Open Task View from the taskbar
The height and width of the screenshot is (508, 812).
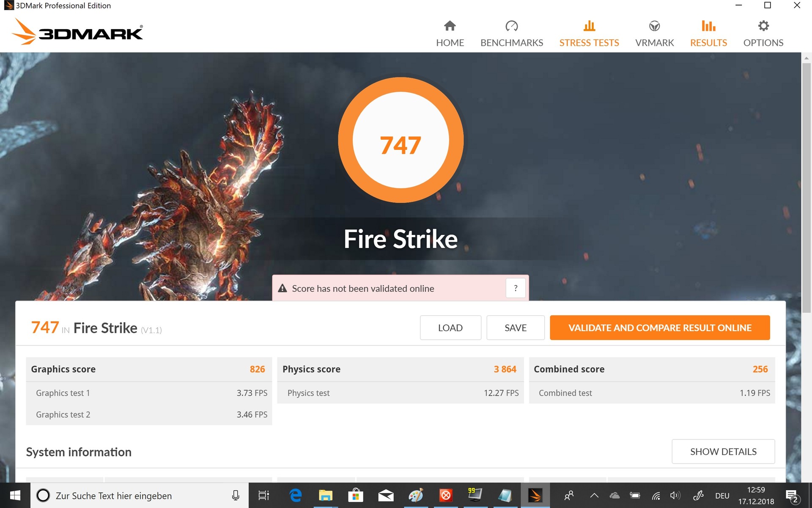pyautogui.click(x=264, y=495)
